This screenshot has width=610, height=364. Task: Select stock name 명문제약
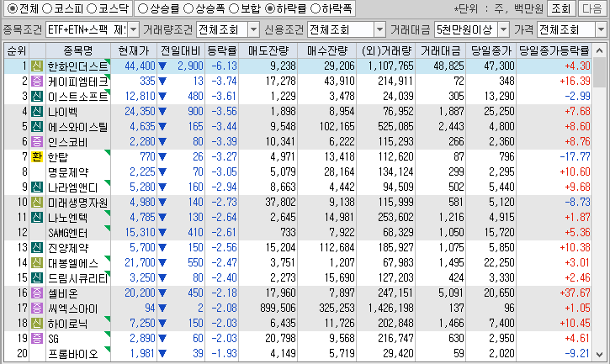click(68, 172)
